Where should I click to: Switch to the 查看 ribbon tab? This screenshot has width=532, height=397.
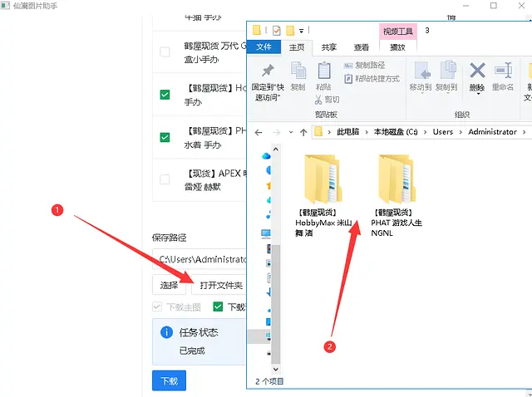362,47
